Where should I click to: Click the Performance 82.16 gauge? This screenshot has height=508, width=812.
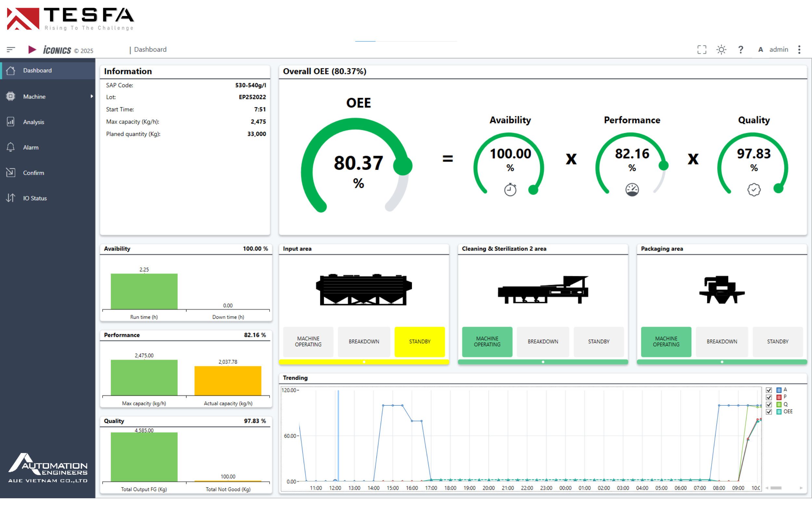click(632, 164)
